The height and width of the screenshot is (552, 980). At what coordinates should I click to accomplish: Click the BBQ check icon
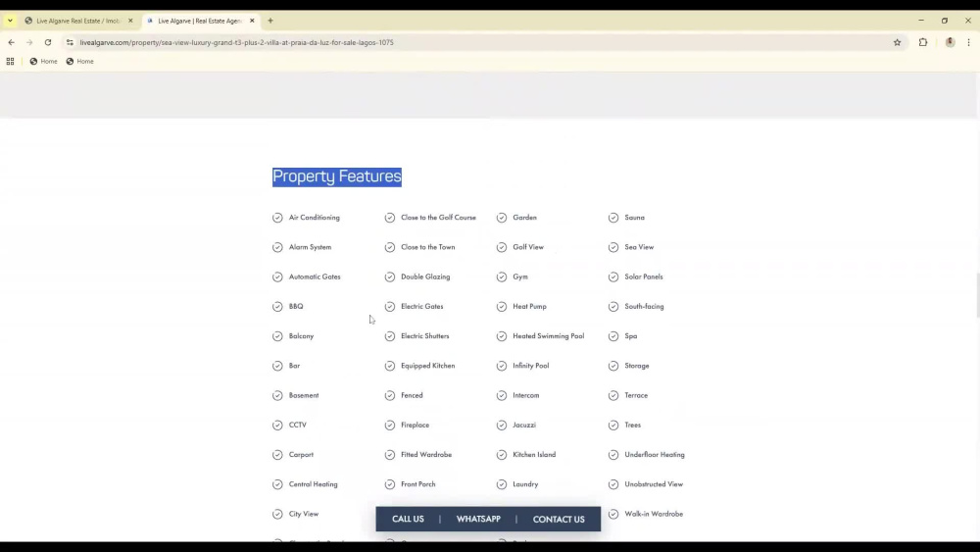pos(277,306)
